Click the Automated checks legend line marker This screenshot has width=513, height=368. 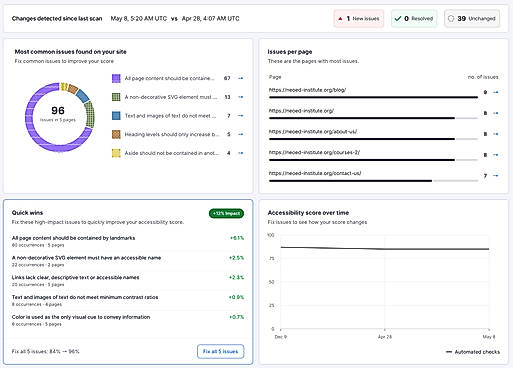tap(449, 352)
